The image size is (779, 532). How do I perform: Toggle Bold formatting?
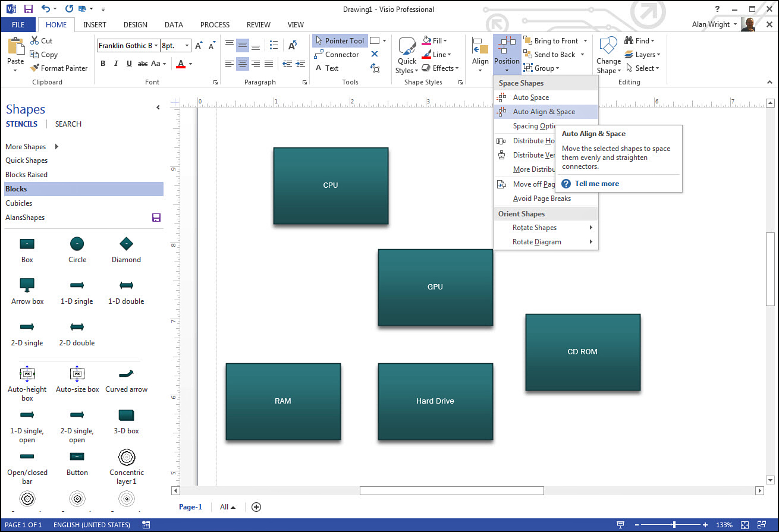click(x=103, y=64)
